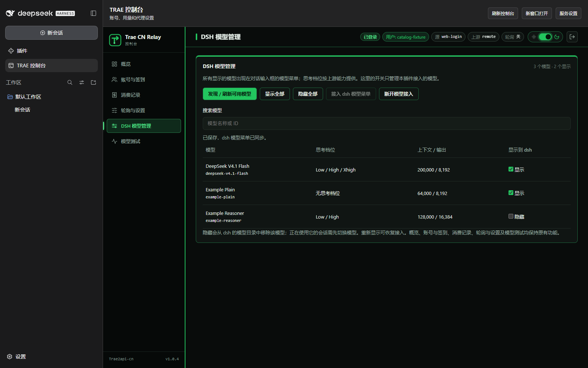Open TRAE 控制台 in the left sidebar

[x=52, y=66]
